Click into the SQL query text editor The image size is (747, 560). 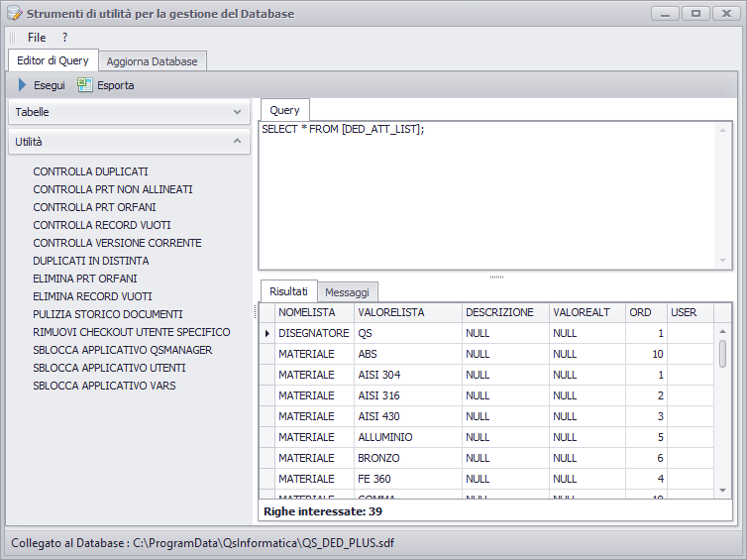click(x=485, y=195)
